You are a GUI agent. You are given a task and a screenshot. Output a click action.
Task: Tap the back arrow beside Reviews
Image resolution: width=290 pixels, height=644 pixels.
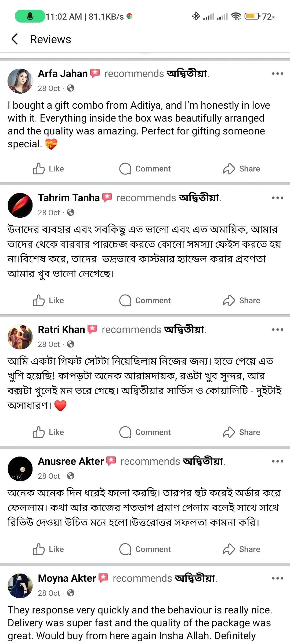[15, 39]
